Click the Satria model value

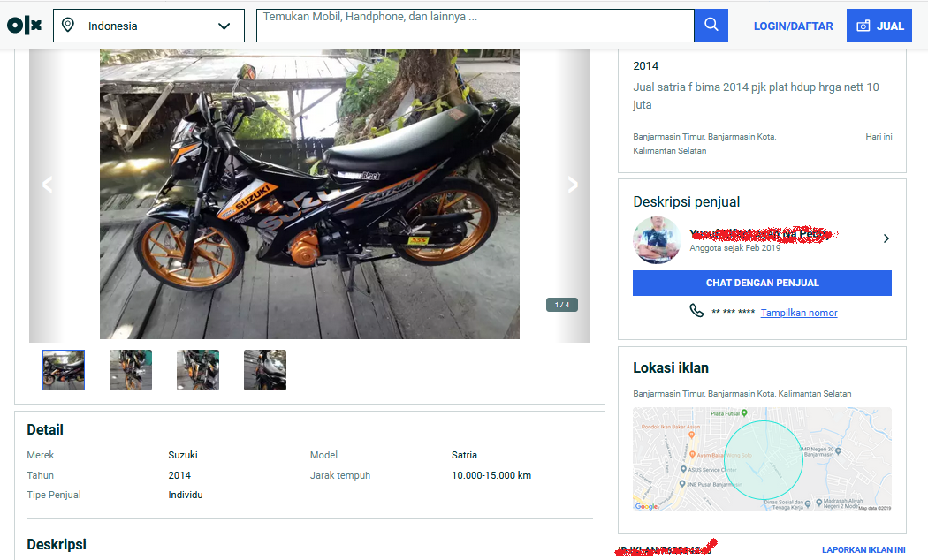[x=464, y=455]
